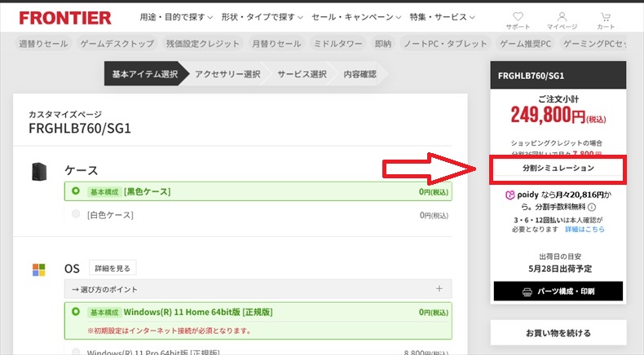
Task: Open the 残価設定クレジット tag
Action: point(202,43)
